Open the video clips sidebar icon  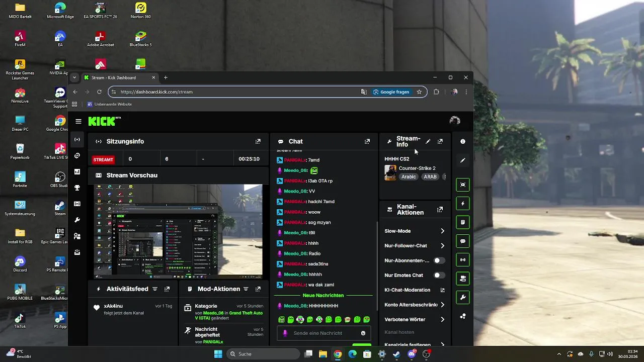click(77, 204)
